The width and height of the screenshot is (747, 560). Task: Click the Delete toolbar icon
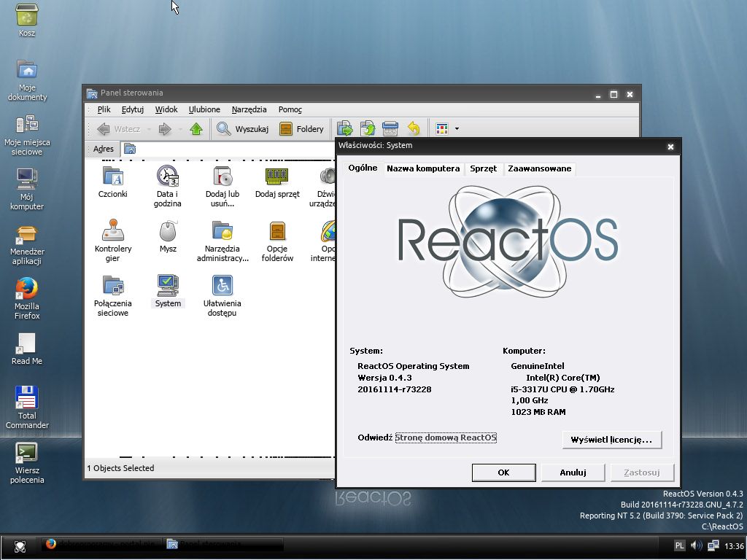(390, 128)
